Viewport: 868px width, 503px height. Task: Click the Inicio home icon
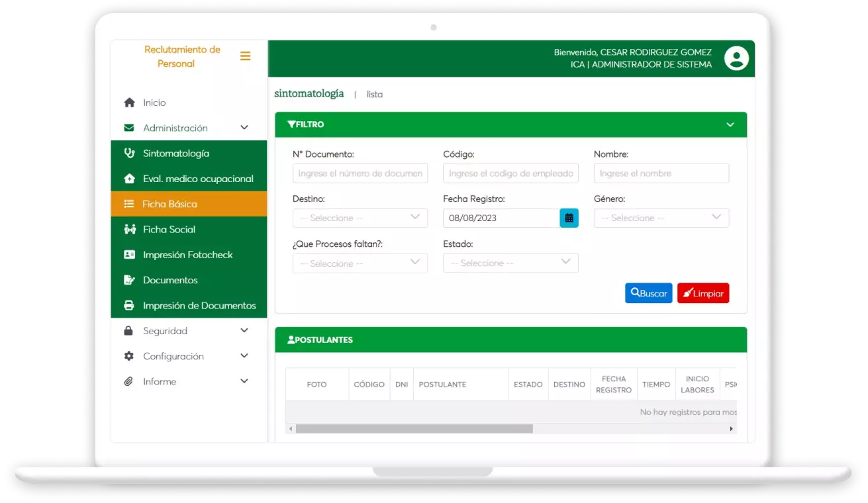(x=129, y=103)
